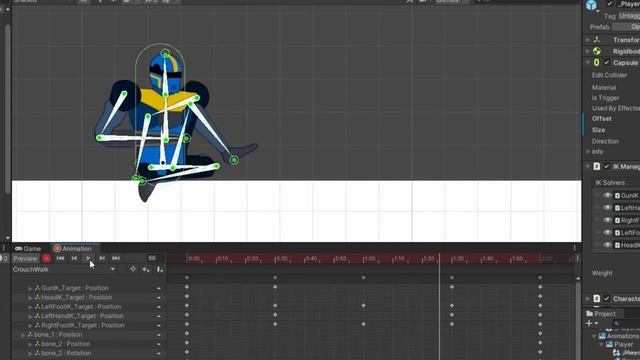Toggle the _Player object active checkbox
Image resolution: width=640 pixels, height=360 pixels.
[x=610, y=4]
